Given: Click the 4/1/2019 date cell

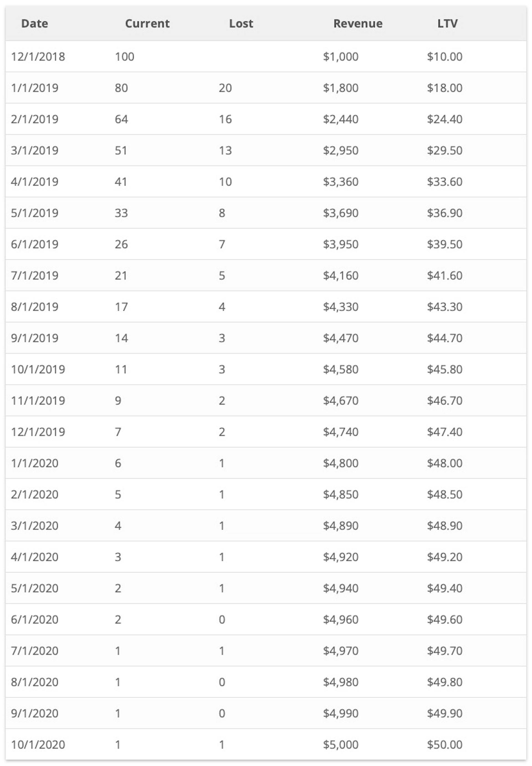Looking at the screenshot, I should pos(35,182).
